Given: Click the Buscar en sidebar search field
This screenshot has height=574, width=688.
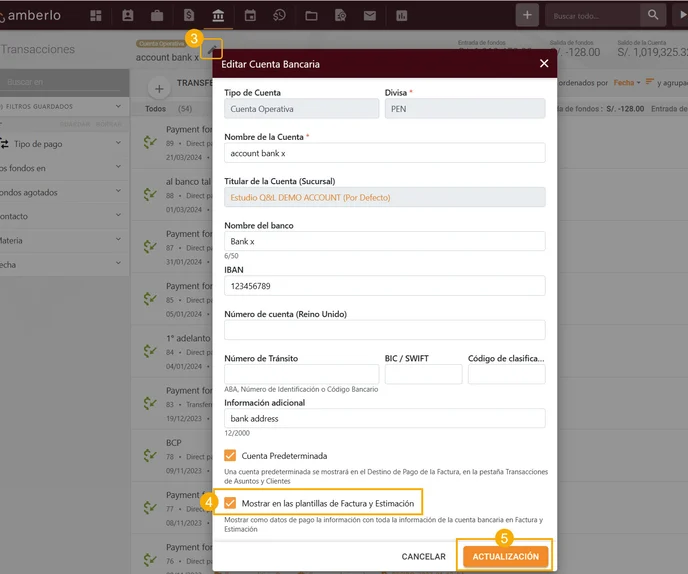Looking at the screenshot, I should tap(64, 82).
